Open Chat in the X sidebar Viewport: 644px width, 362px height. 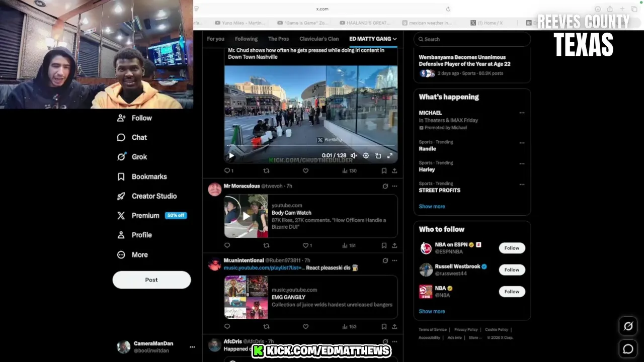pos(132,137)
